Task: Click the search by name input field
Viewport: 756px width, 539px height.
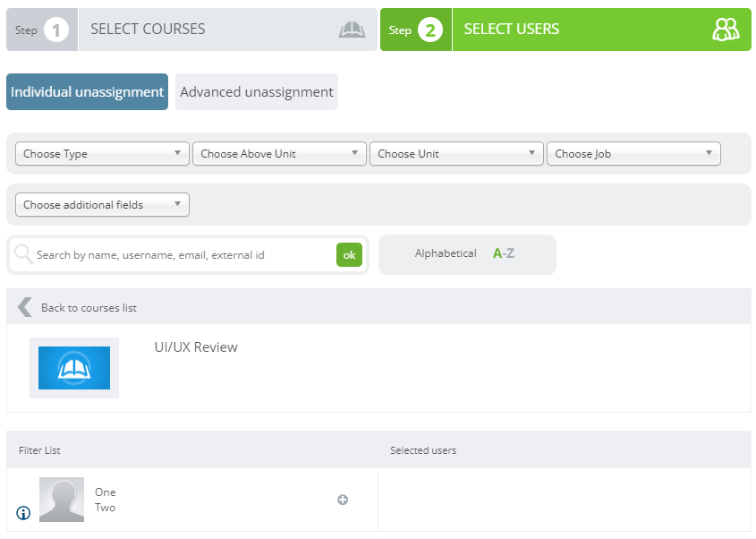Action: (179, 254)
